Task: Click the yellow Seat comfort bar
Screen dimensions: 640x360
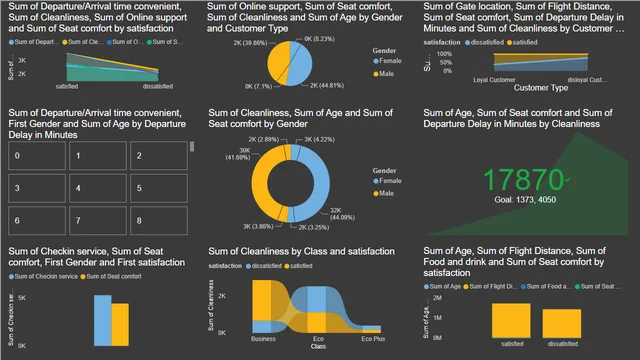Action: pos(120,324)
